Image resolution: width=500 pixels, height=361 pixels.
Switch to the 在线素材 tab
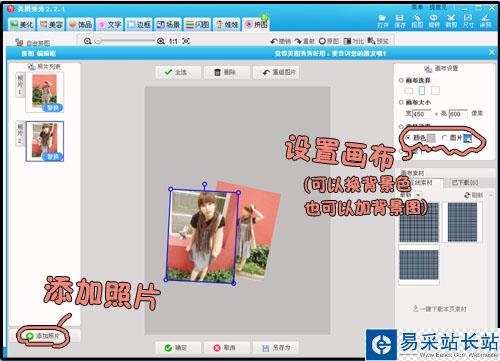pos(421,183)
